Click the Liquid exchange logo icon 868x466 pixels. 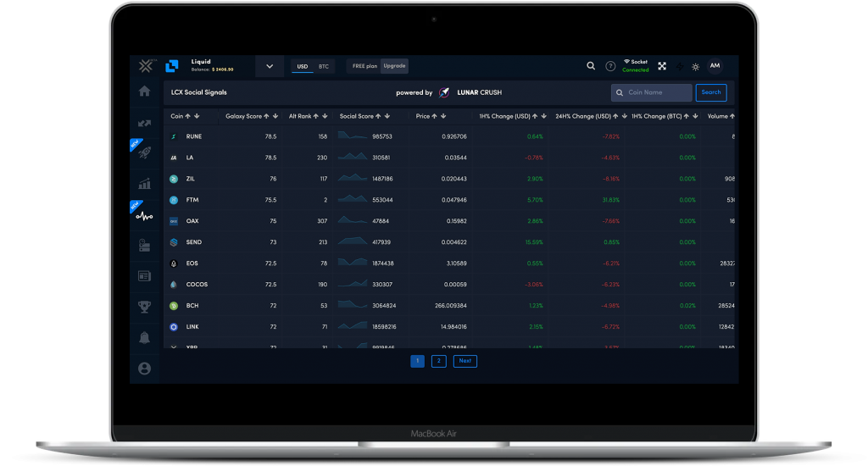(x=172, y=66)
